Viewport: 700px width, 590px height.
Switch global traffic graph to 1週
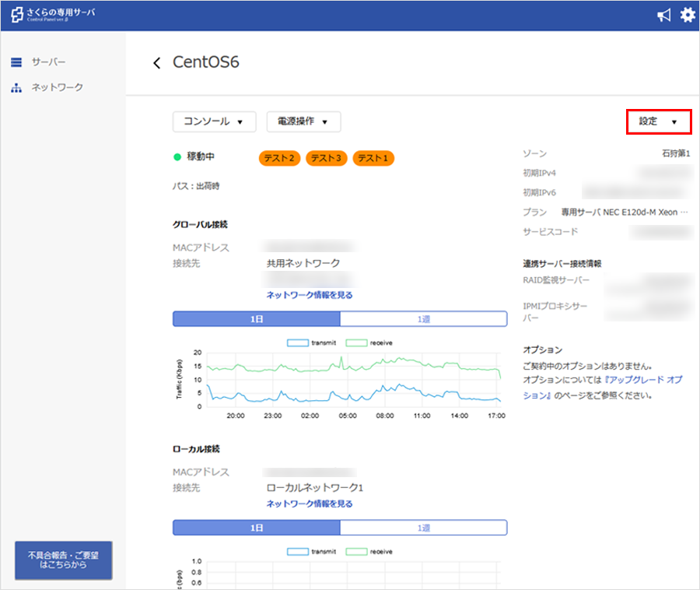(x=423, y=319)
